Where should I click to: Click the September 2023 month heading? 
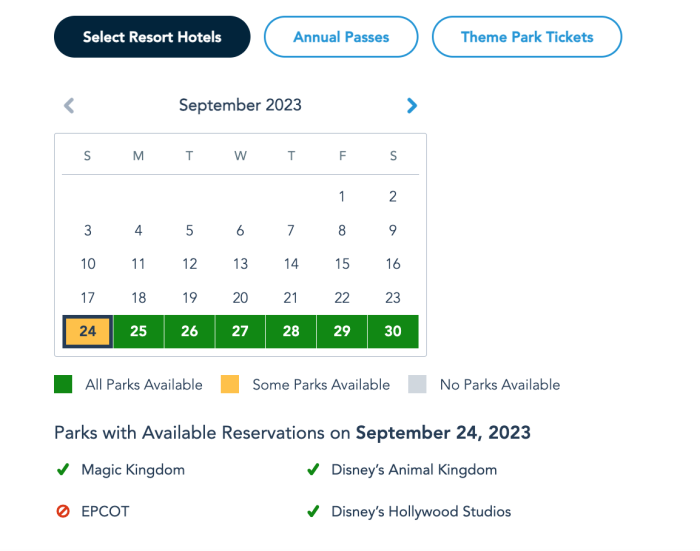240,105
